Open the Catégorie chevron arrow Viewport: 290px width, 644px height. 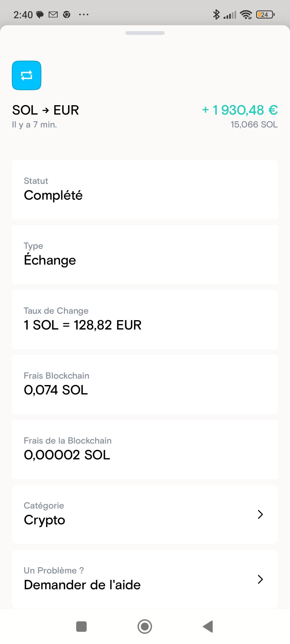pos(260,514)
